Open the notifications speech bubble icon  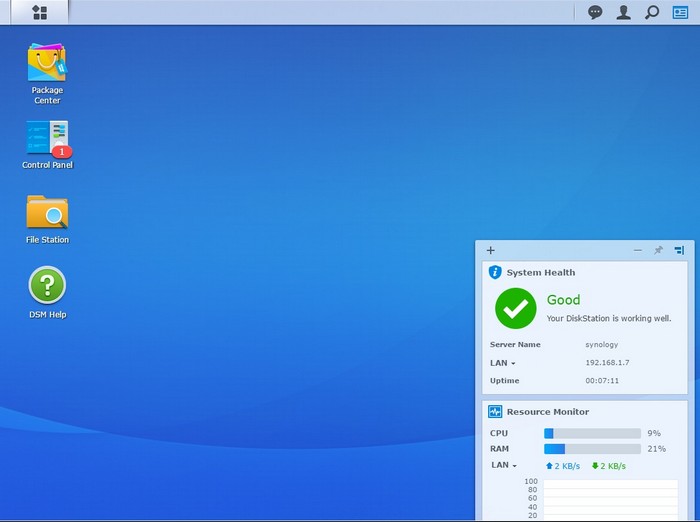click(595, 12)
